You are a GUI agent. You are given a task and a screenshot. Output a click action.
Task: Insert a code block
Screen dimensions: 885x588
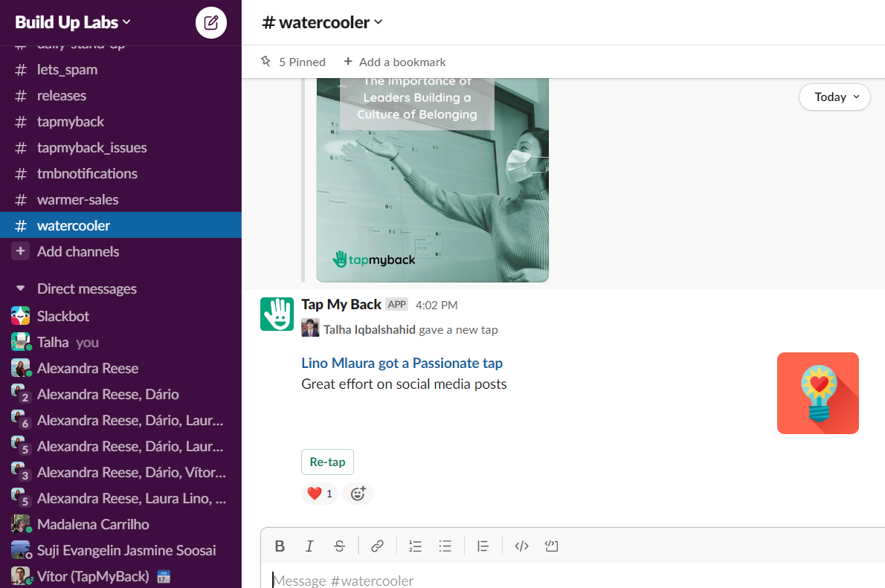551,546
